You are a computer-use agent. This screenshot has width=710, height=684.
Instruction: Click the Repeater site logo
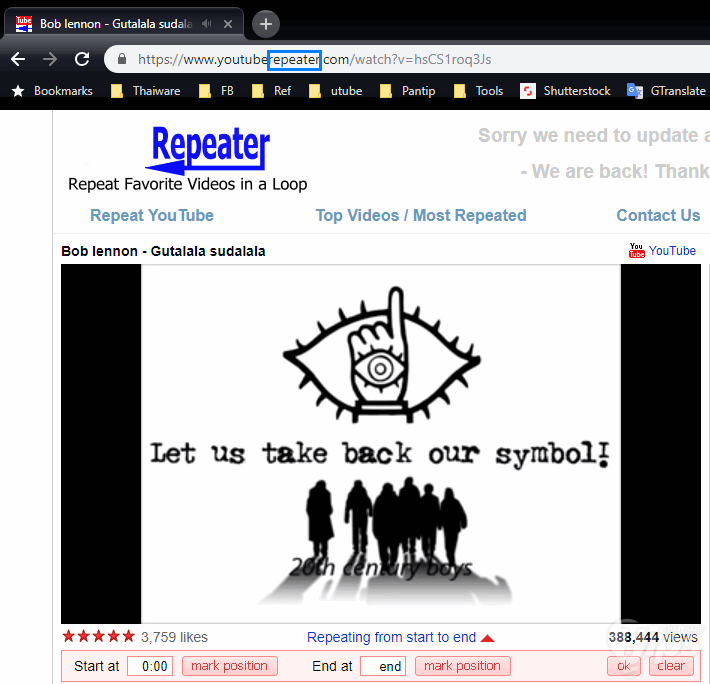point(207,150)
